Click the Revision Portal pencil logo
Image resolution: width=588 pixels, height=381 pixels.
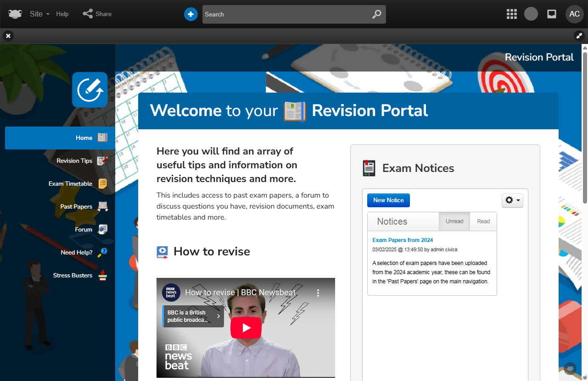point(90,90)
